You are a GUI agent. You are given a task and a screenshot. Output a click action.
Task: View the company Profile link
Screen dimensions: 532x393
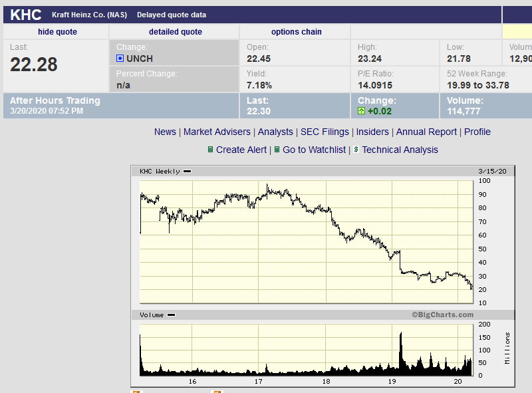(477, 132)
